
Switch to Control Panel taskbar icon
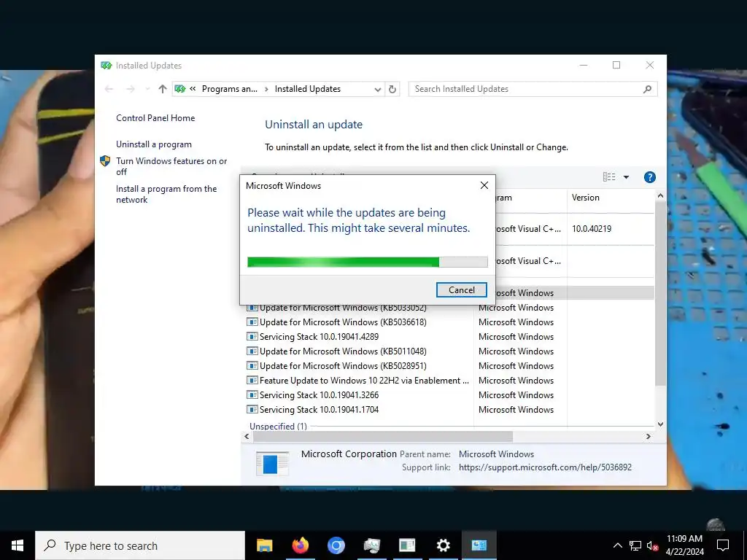(479, 545)
